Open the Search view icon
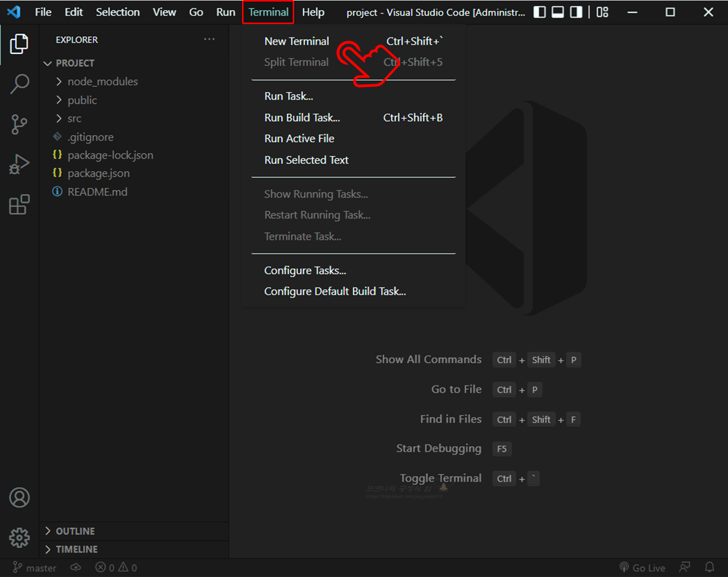728x577 pixels. [19, 84]
